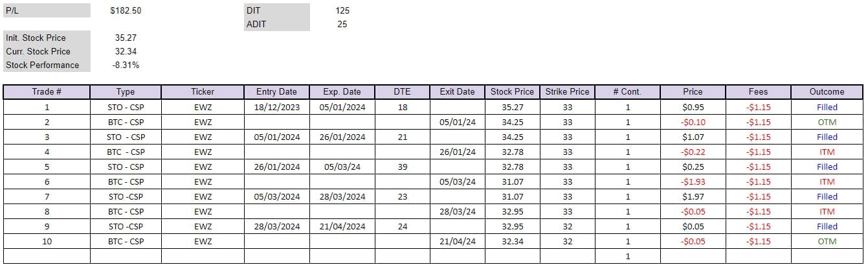
Task: Click the Strike Price column header
Action: (567, 91)
